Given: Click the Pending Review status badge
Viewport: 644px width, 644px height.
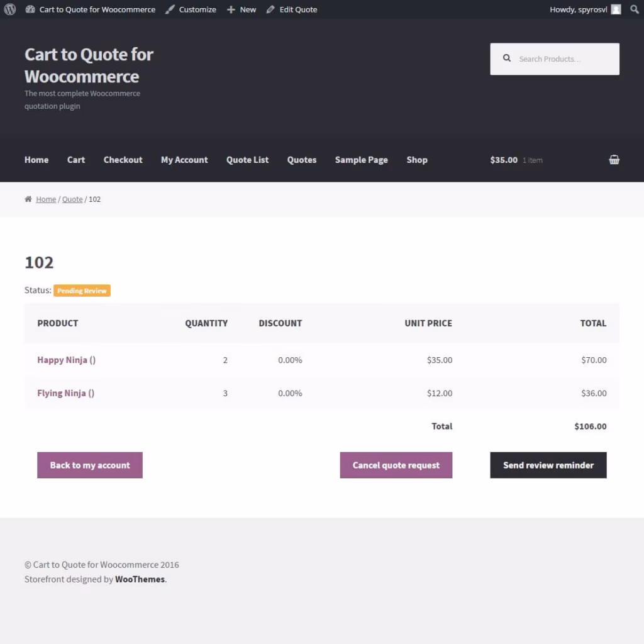Looking at the screenshot, I should (82, 291).
